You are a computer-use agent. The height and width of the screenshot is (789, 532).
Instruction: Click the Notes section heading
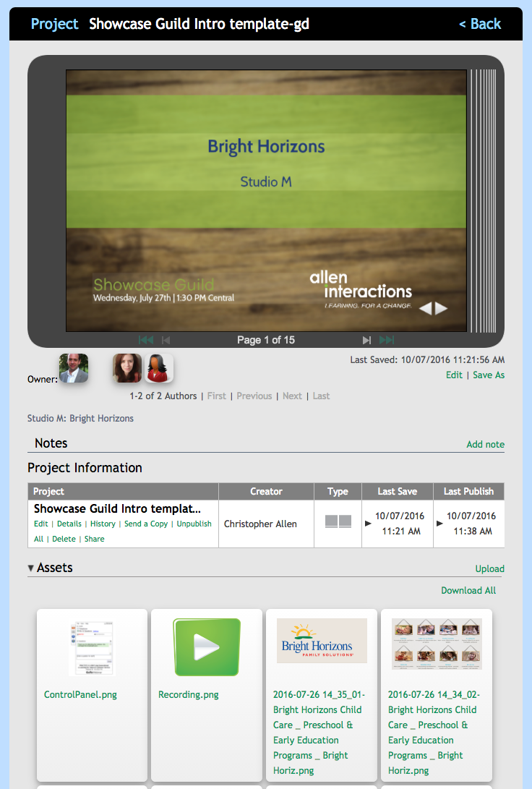pyautogui.click(x=51, y=443)
